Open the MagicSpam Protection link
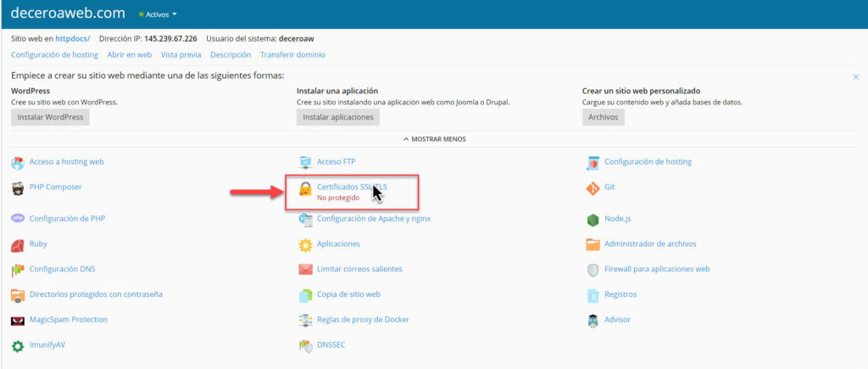The image size is (868, 369). [69, 320]
